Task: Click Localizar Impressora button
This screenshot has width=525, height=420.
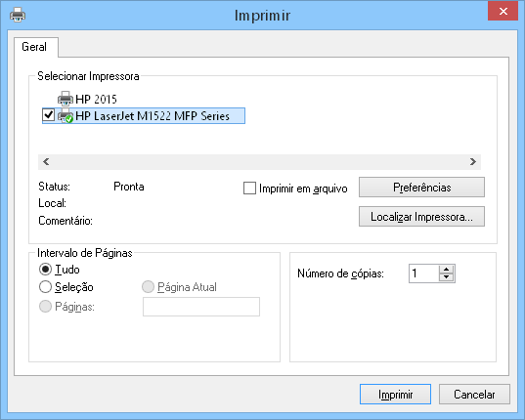Action: point(422,217)
